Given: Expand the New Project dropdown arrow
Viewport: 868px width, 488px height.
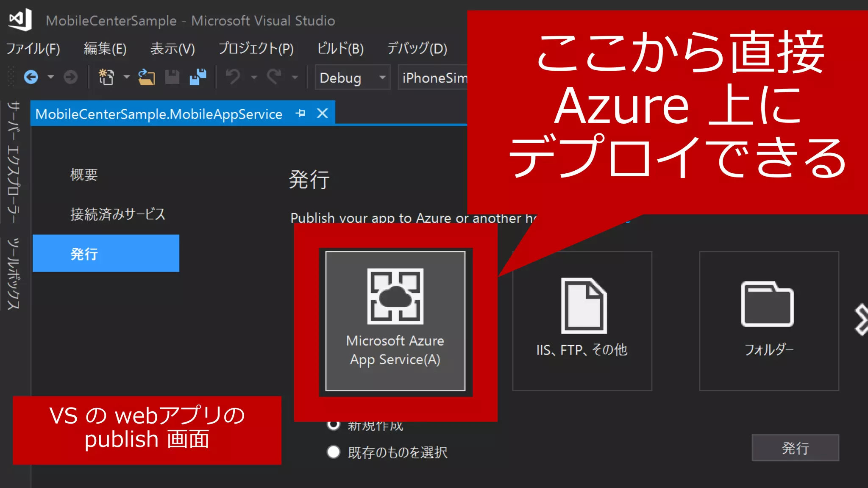Looking at the screenshot, I should (126, 78).
